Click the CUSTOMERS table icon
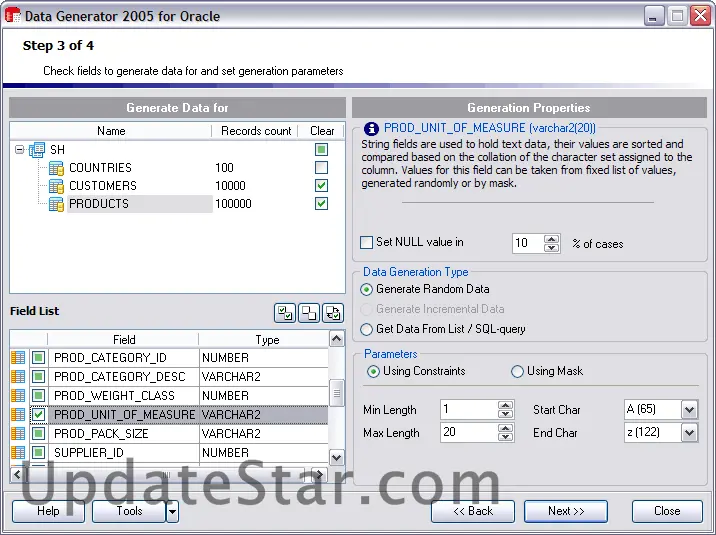 56,186
